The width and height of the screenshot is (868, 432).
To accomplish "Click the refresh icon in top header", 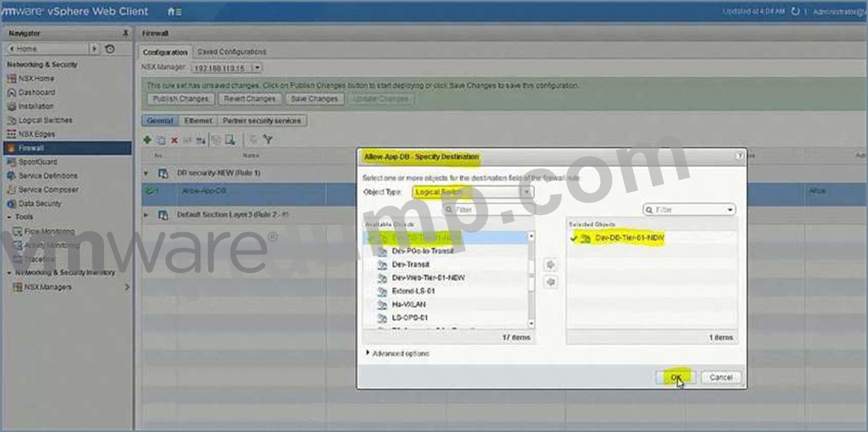I will coord(795,12).
